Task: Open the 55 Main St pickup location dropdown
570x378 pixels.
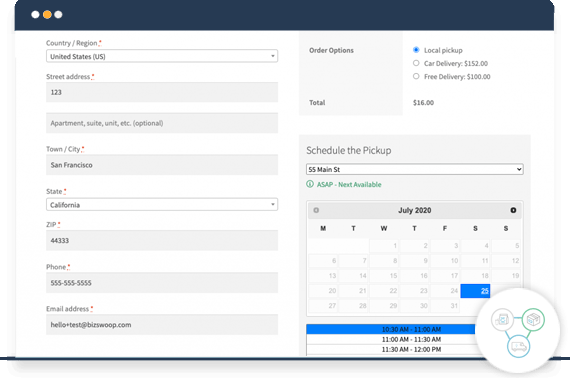Action: click(x=415, y=169)
